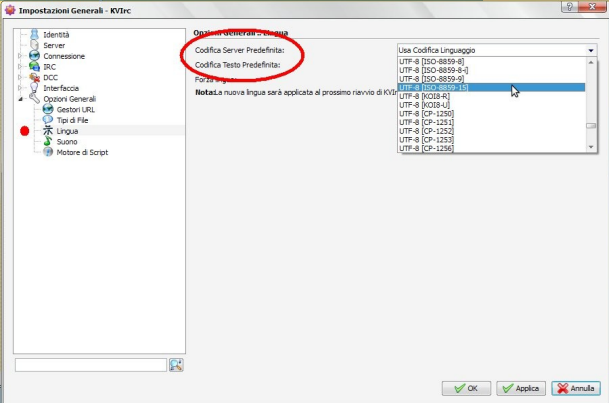Click the Applica button
Viewport: 609px width, 403px height.
(x=521, y=388)
